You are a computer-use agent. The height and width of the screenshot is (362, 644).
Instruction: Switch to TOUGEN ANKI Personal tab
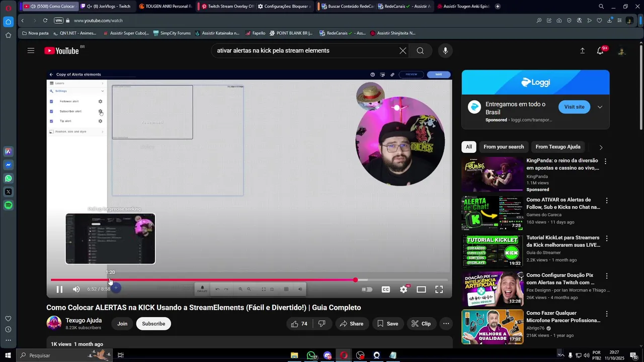165,6
